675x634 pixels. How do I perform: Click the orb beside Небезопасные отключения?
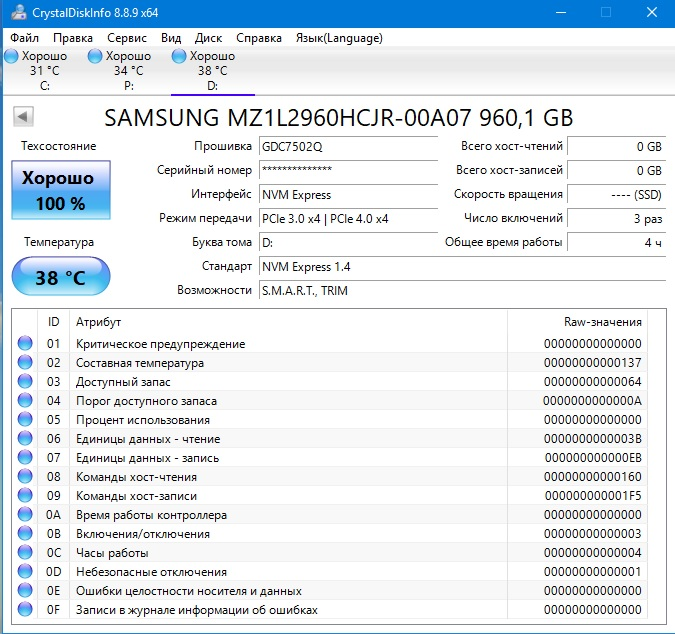pyautogui.click(x=25, y=571)
